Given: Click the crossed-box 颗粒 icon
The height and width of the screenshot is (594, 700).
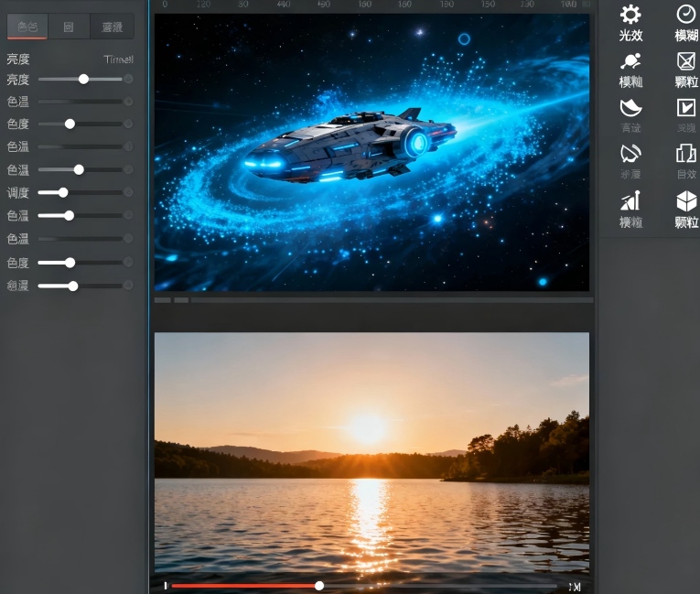Looking at the screenshot, I should tap(685, 61).
